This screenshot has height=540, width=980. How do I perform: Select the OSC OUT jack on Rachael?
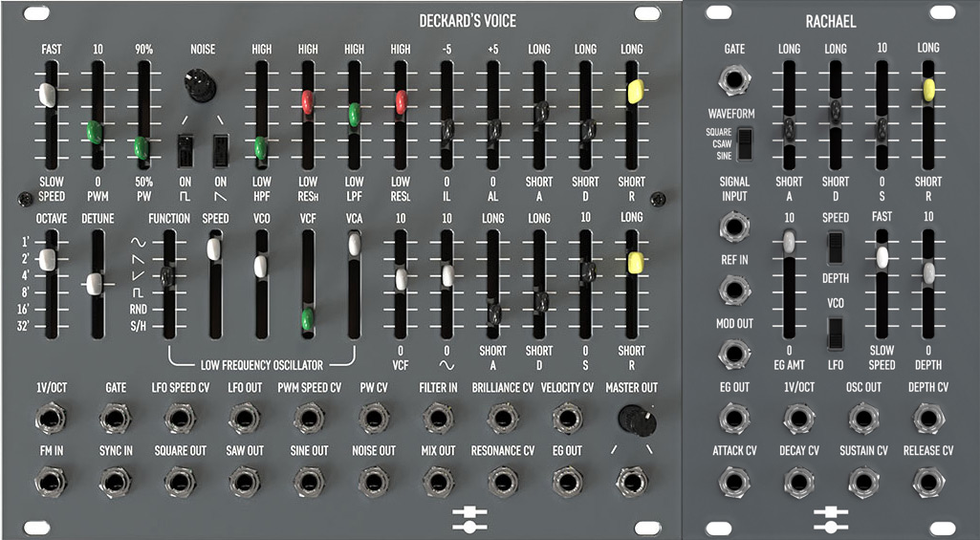[861, 418]
